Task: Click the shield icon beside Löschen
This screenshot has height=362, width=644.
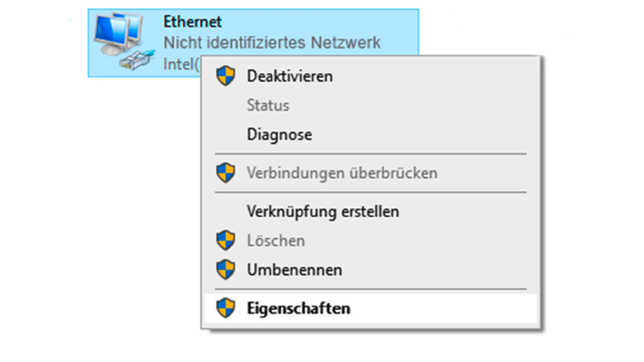Action: pyautogui.click(x=226, y=241)
